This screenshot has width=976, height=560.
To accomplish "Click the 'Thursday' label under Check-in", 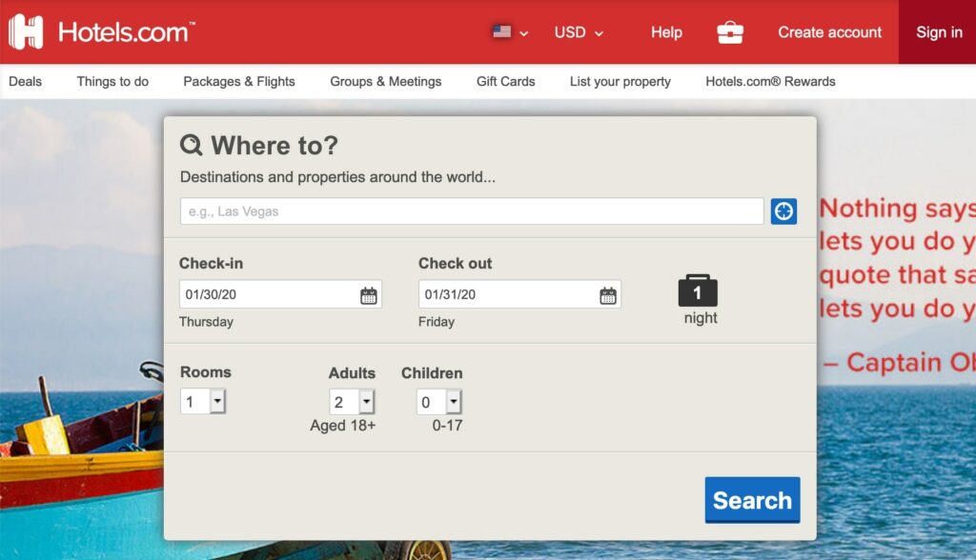I will [206, 322].
